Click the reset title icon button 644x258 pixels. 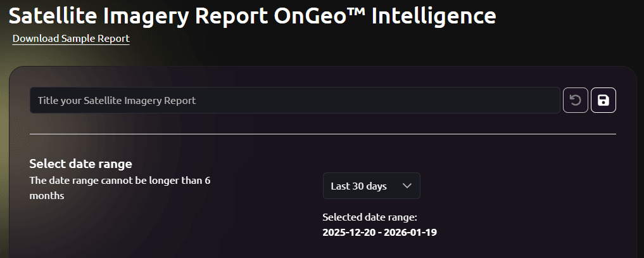(x=576, y=100)
